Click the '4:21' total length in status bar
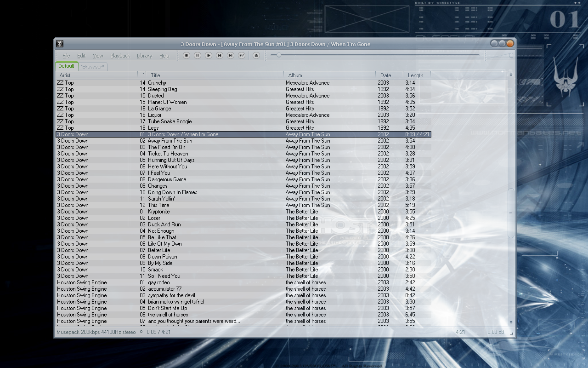This screenshot has height=368, width=588. [460, 332]
